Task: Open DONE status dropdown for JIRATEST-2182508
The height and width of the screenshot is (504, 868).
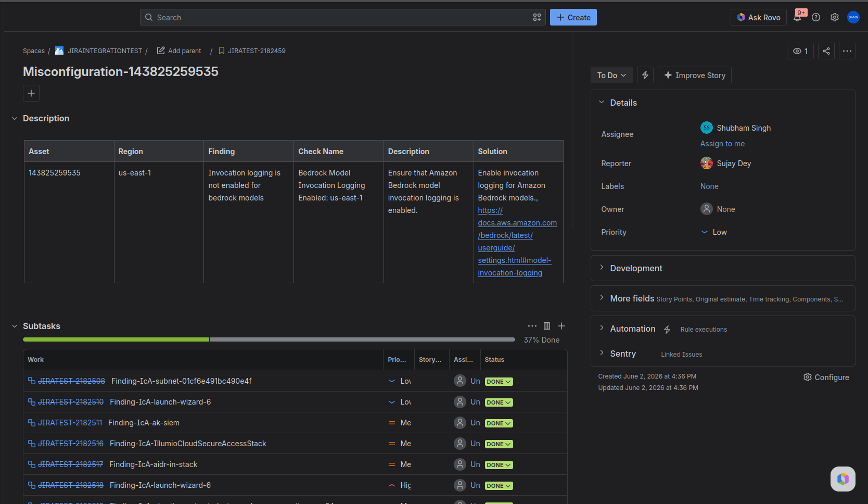Action: (x=499, y=382)
